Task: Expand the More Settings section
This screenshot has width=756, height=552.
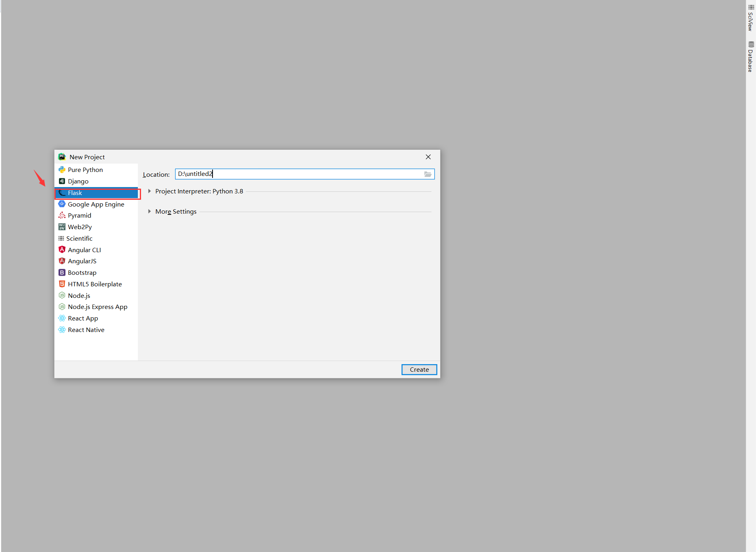Action: [149, 212]
